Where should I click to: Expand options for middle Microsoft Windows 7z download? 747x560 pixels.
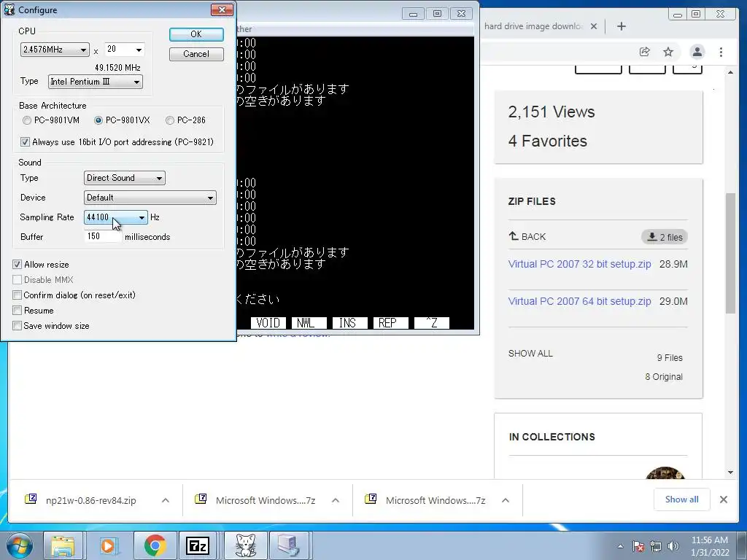(x=336, y=500)
